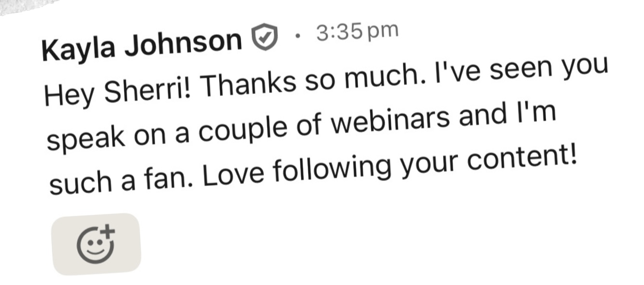
Task: Click the 3:35 pm message timestamp
Action: pyautogui.click(x=358, y=31)
